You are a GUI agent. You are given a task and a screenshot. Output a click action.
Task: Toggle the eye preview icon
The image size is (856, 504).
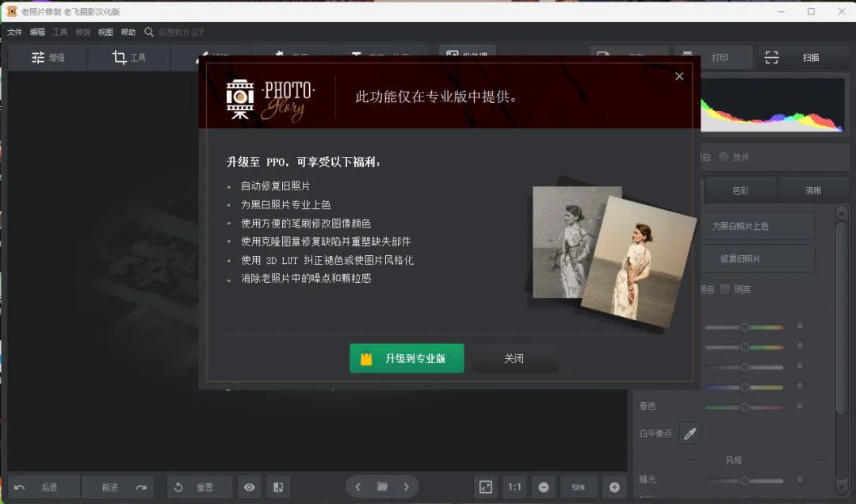(250, 487)
